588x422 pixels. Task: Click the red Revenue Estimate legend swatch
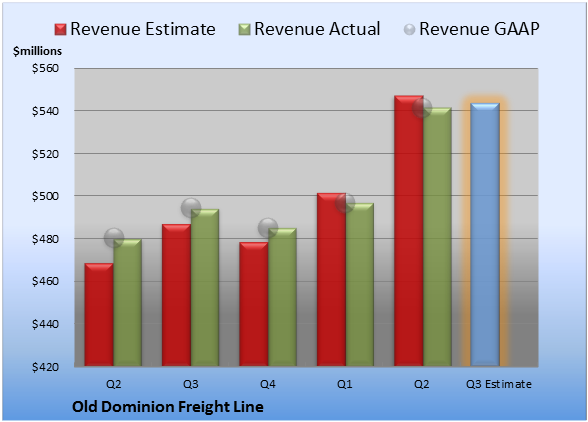tap(60, 29)
